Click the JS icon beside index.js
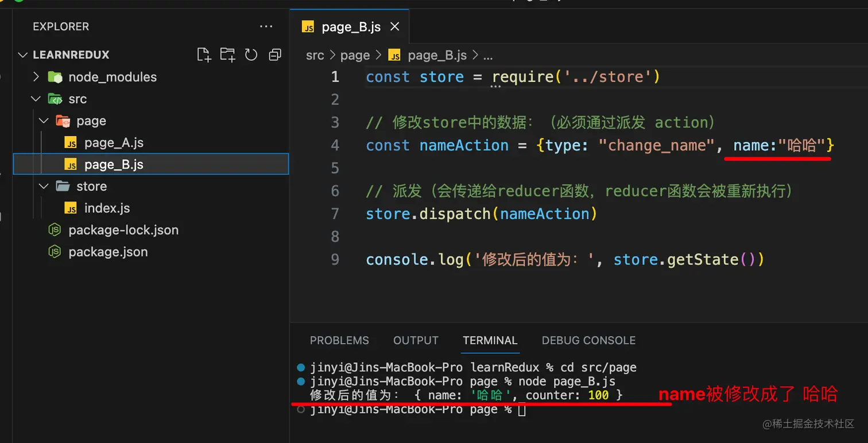This screenshot has width=868, height=443. pos(71,208)
